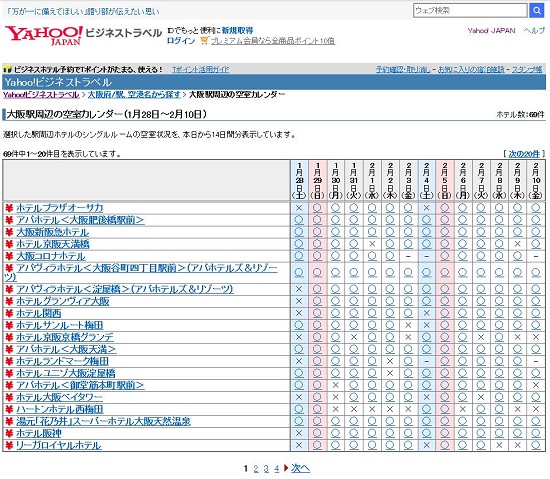
Task: Open ホテルプラザオーサカ hotel page
Action: [60, 208]
